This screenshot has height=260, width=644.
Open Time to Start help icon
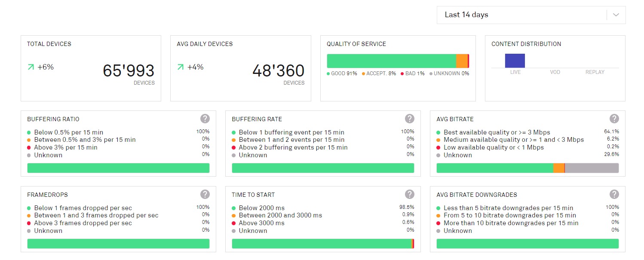[x=410, y=194]
